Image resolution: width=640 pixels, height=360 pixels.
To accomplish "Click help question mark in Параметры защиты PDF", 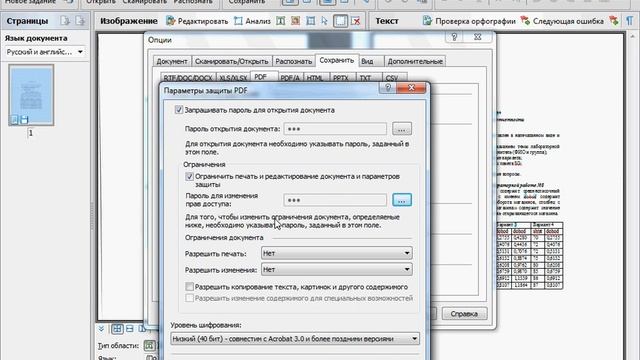I will [388, 87].
